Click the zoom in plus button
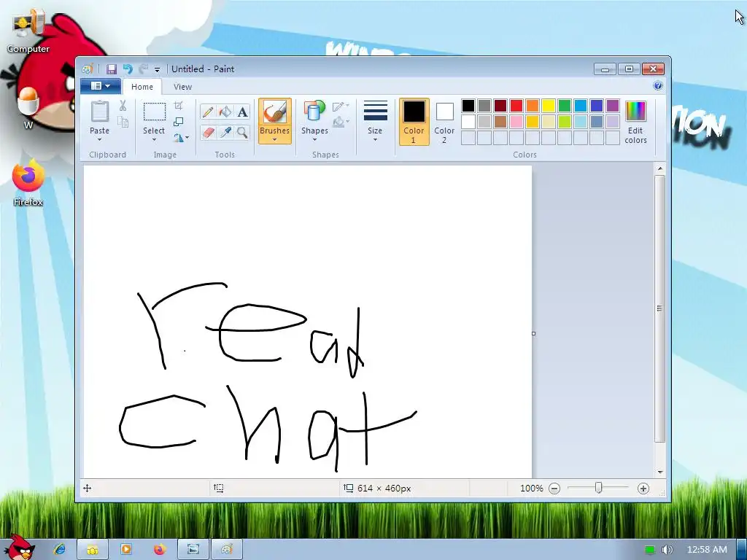747x560 pixels. (x=643, y=489)
